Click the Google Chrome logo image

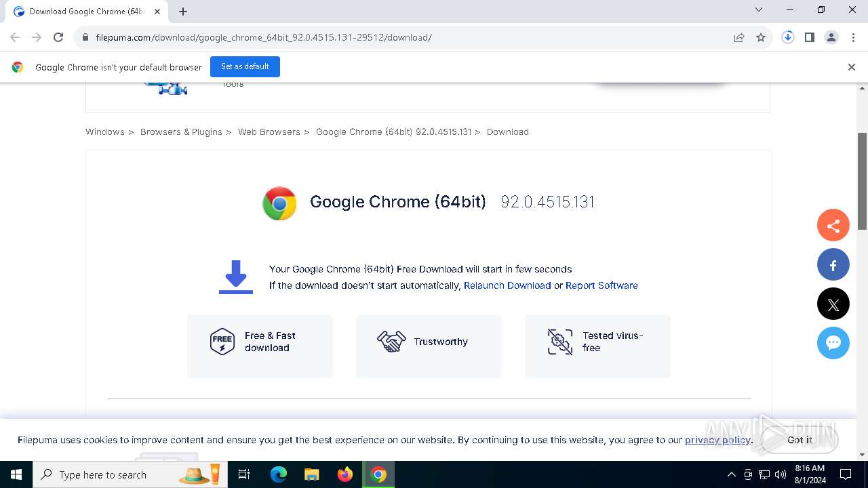tap(279, 203)
